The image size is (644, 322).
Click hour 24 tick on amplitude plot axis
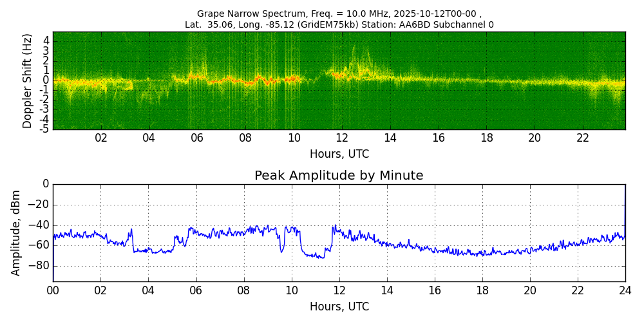coord(625,290)
